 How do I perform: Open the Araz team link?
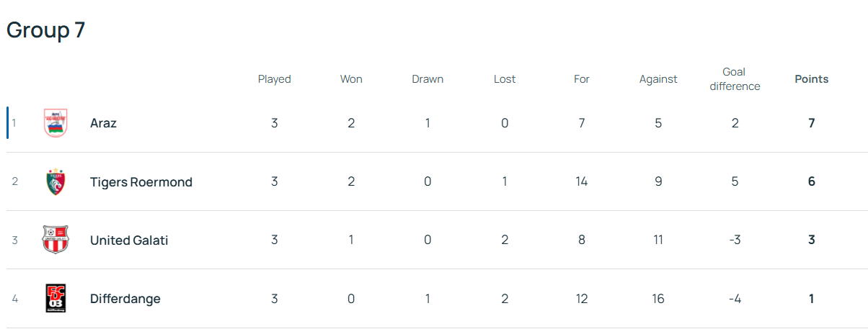click(x=103, y=123)
